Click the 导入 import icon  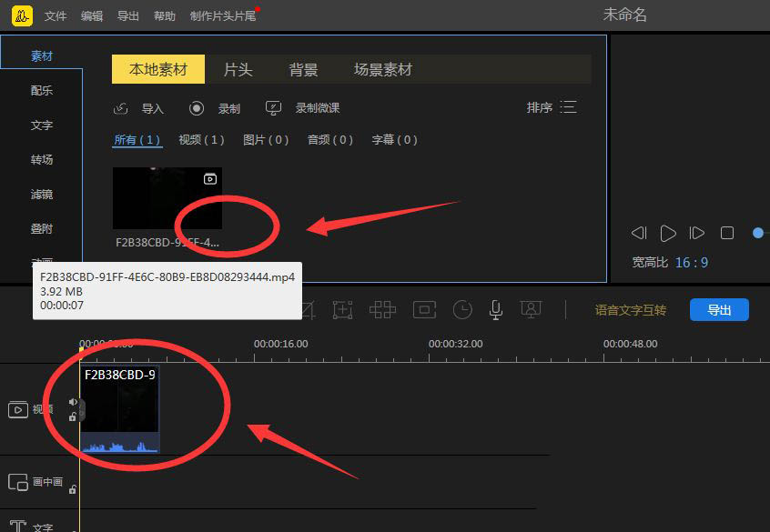[x=122, y=108]
